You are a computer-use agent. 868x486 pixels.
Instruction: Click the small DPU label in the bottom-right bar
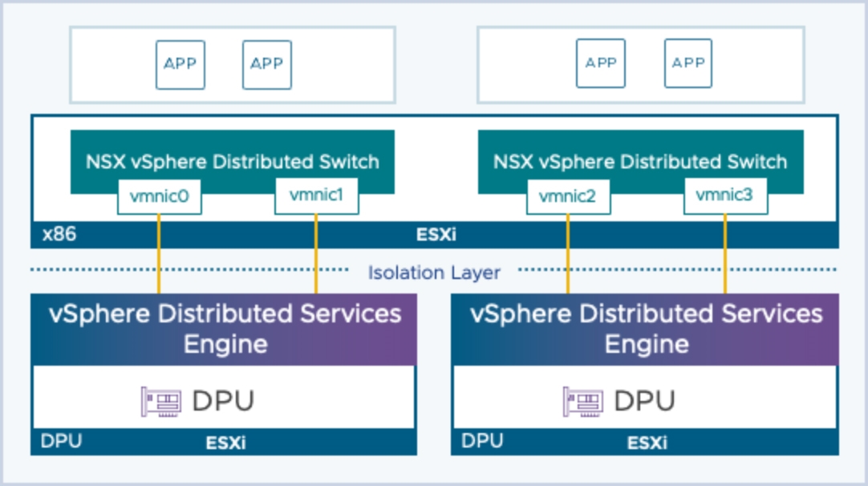pos(482,441)
